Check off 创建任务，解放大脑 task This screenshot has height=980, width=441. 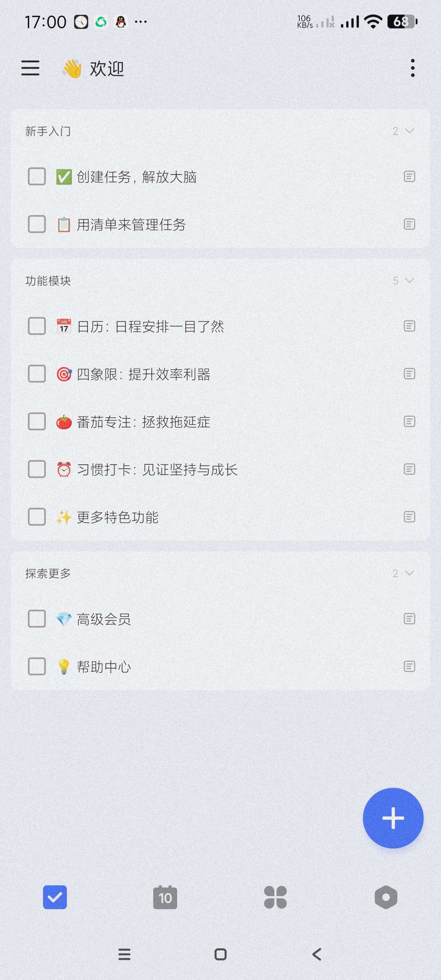click(37, 176)
